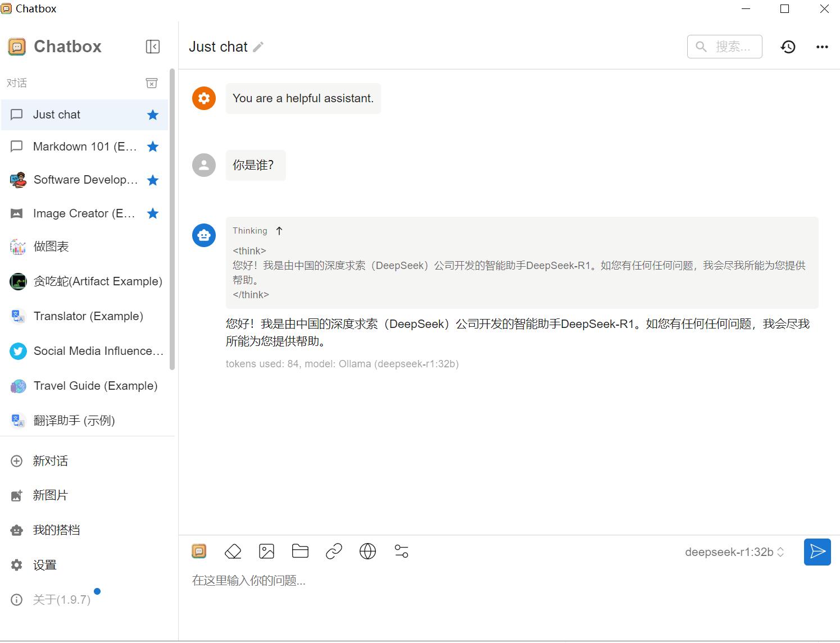This screenshot has height=643, width=840.
Task: Open the Social Media Influencer conversation
Action: (85, 351)
